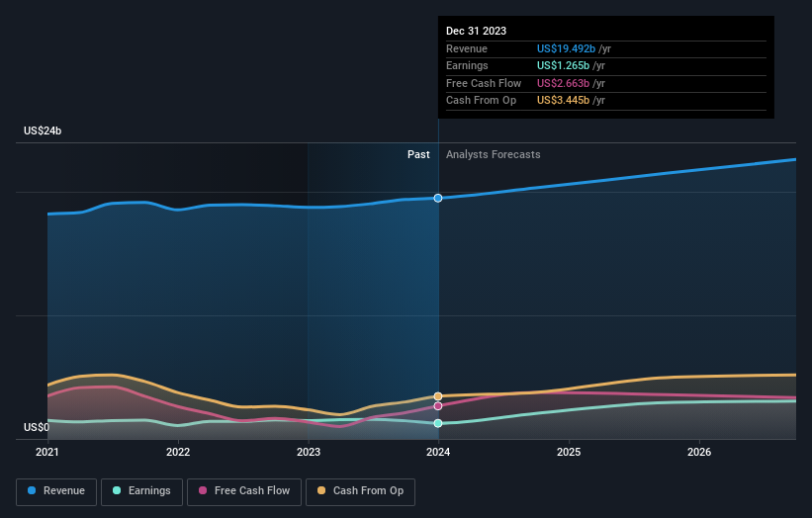Click the 2024 x-axis label
The height and width of the screenshot is (518, 812).
(x=438, y=452)
